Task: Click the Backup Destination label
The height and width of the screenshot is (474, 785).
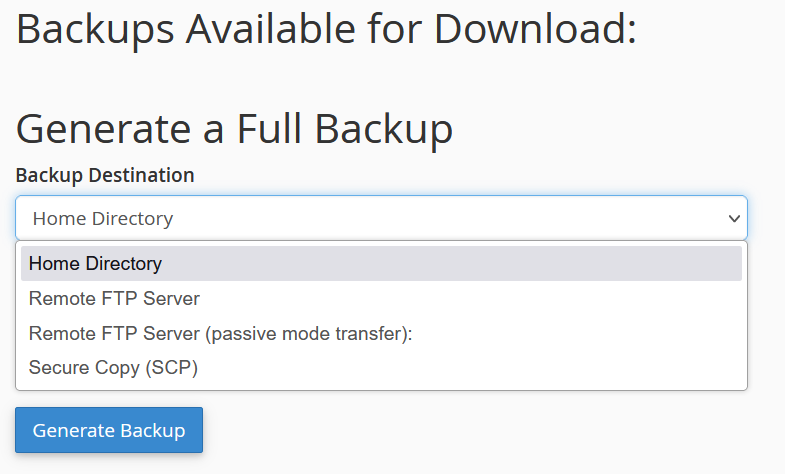Action: [105, 175]
